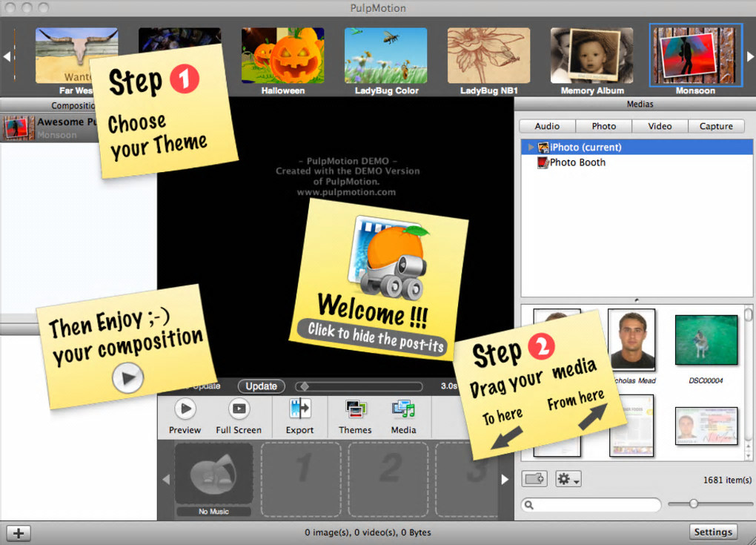
Task: Adjust the thumbnail size slider
Action: 693,503
